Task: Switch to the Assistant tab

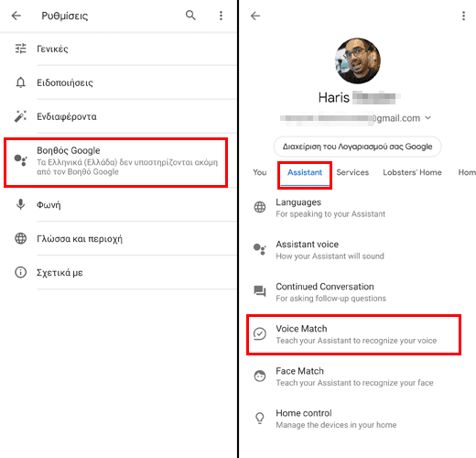Action: coord(305,172)
